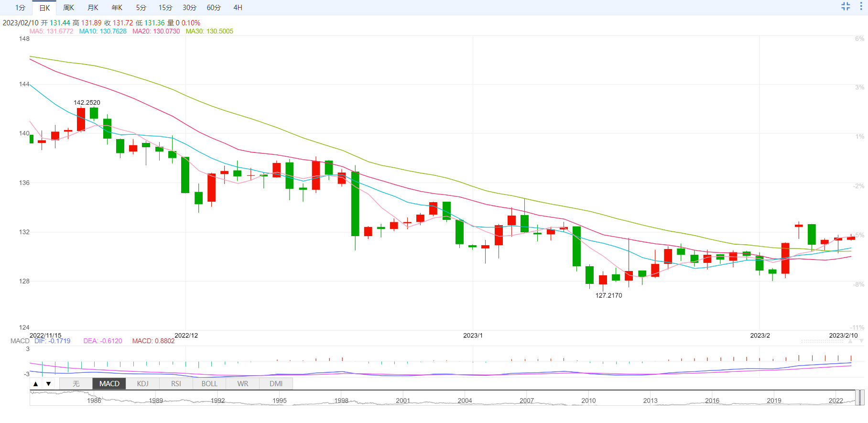Click the 127.2170 low price label

(608, 295)
